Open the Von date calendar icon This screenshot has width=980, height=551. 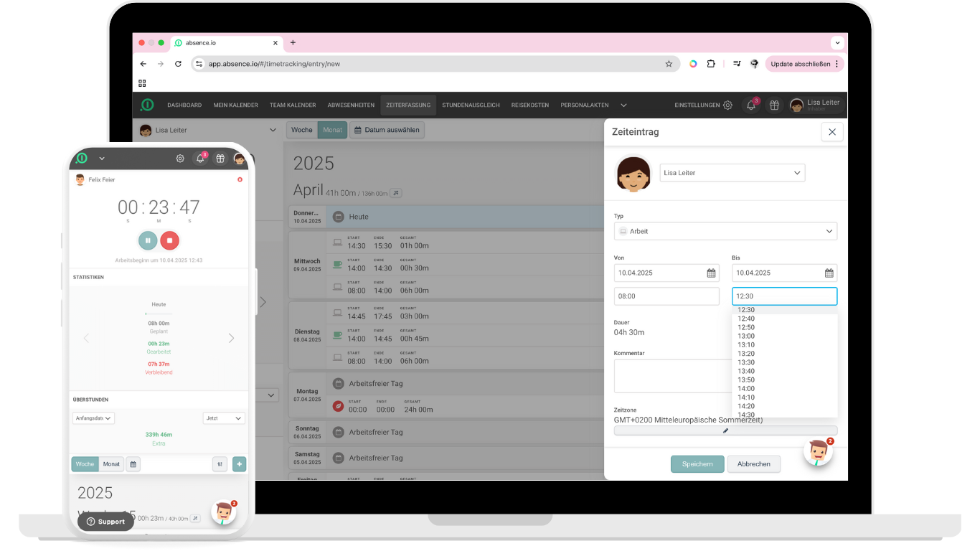click(x=711, y=273)
